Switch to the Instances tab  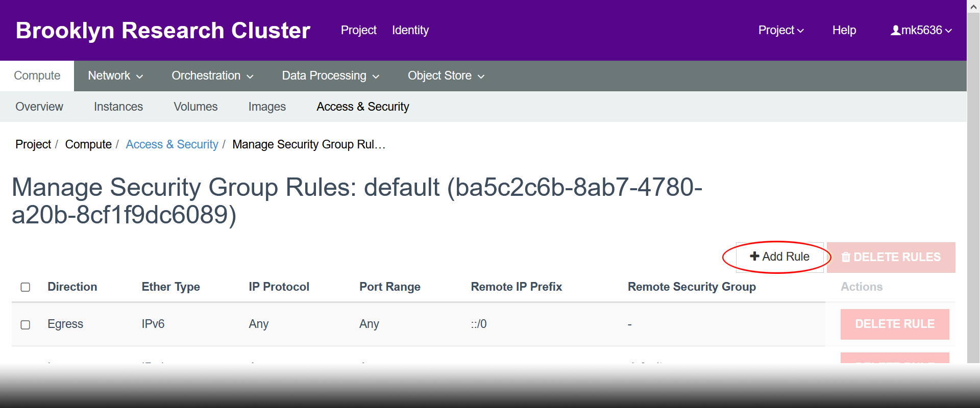pos(118,107)
